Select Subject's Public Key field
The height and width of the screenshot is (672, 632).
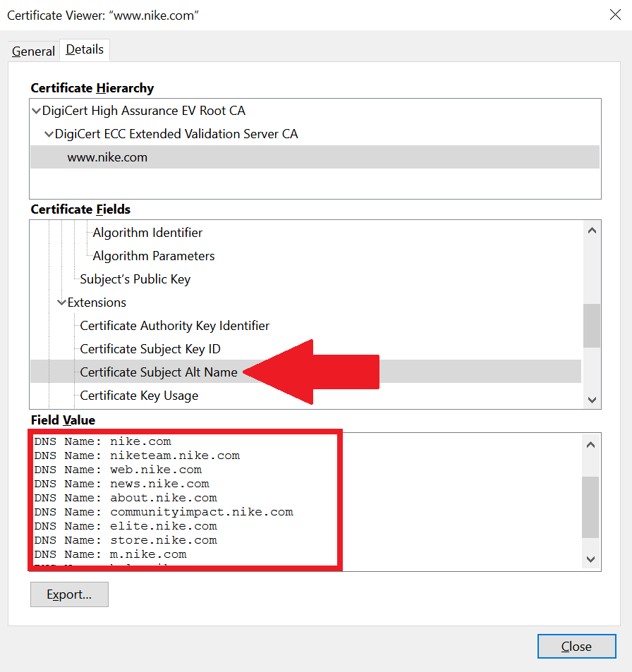click(x=135, y=279)
